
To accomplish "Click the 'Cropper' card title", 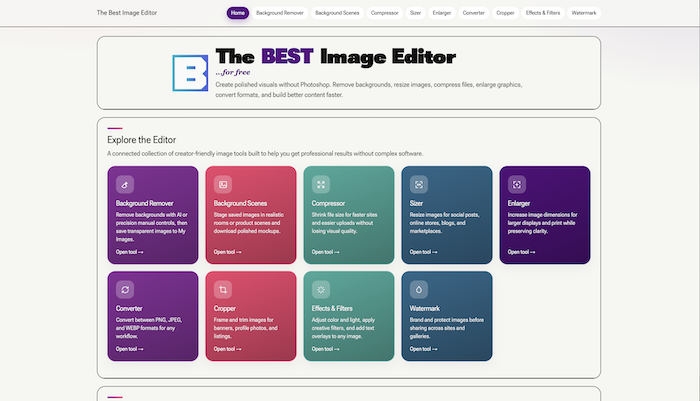I will (225, 308).
